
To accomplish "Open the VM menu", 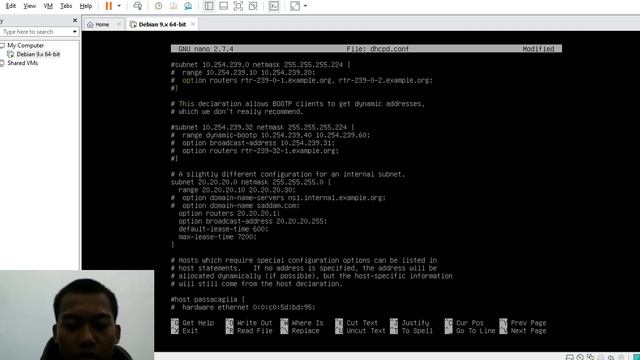I will click(x=48, y=6).
